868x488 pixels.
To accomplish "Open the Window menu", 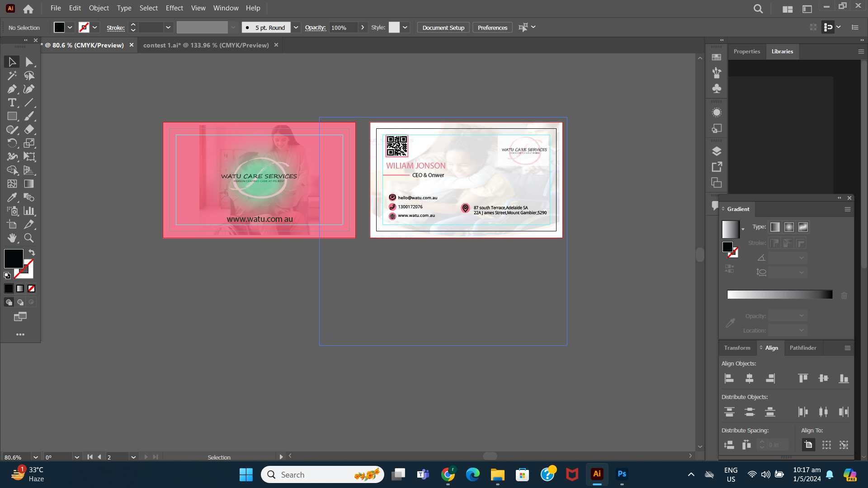I will coord(226,8).
